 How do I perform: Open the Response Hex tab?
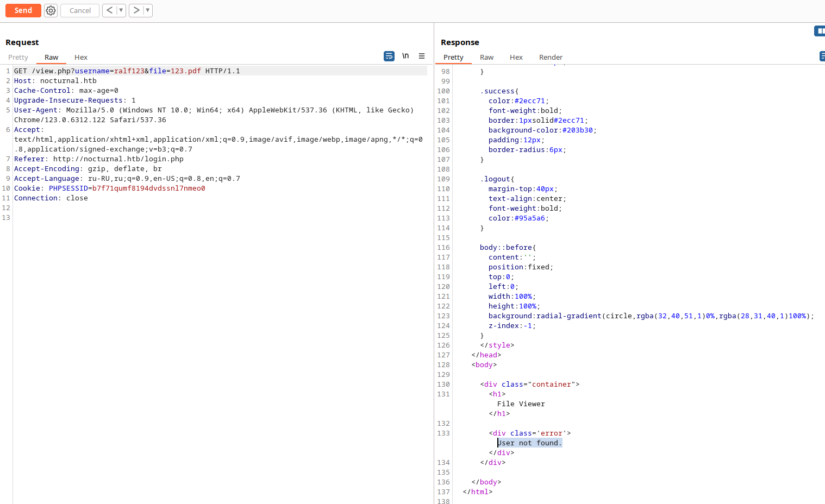[x=516, y=57]
